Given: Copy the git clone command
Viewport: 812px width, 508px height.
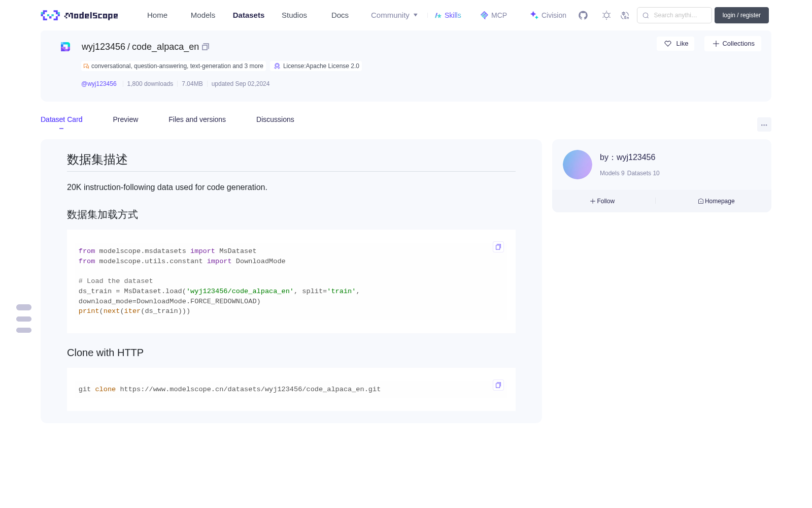Looking at the screenshot, I should [x=498, y=385].
